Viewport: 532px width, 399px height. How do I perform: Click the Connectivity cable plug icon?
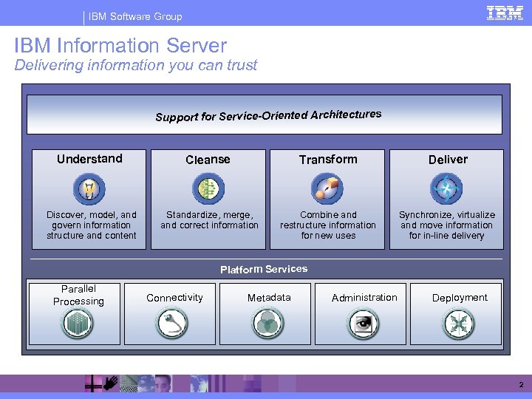pyautogui.click(x=171, y=324)
